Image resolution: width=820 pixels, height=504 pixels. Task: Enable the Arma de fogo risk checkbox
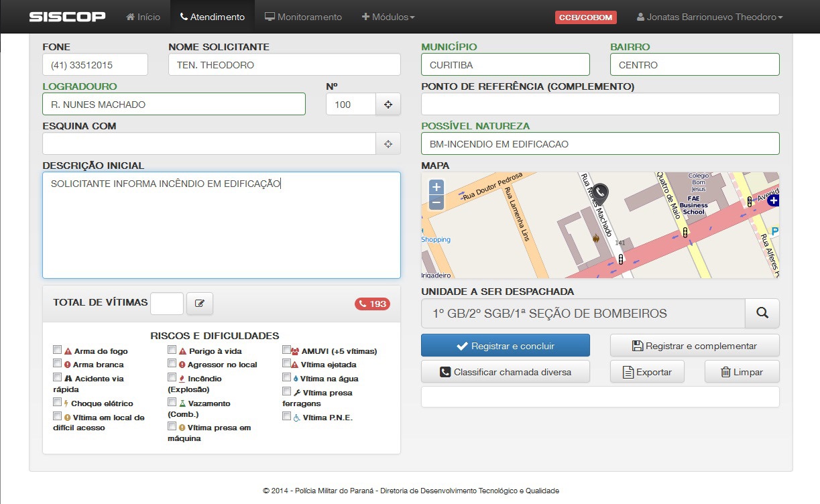pyautogui.click(x=58, y=350)
